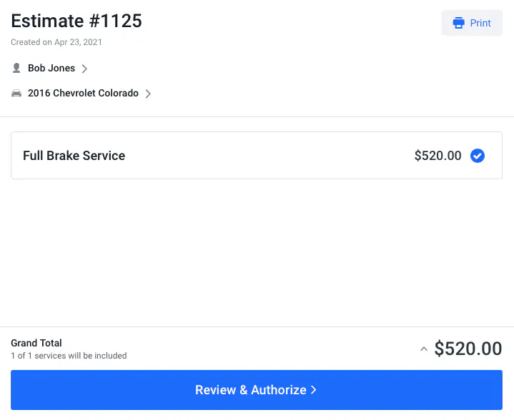Select the Full Brake Service title

tap(74, 156)
